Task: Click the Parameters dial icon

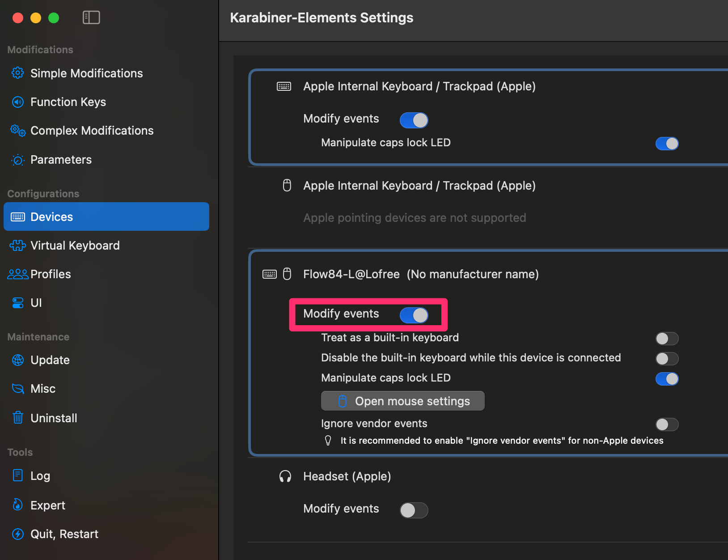Action: click(18, 160)
